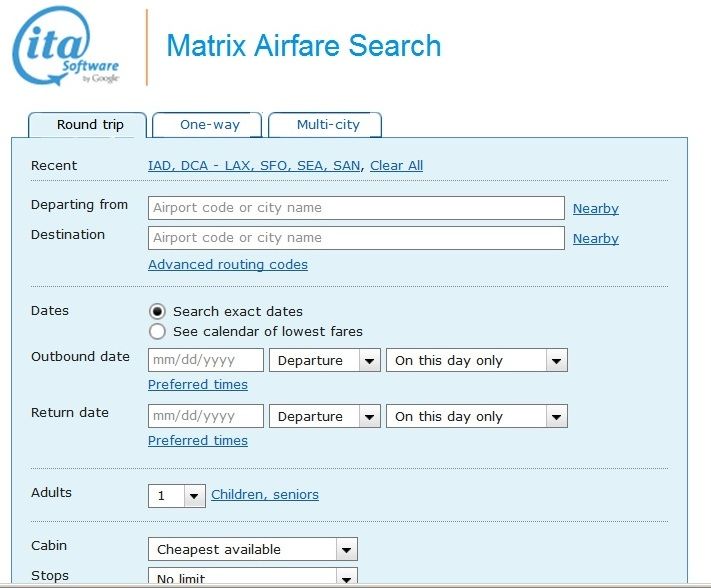
Task: Open the Multi-city tab
Action: click(326, 125)
